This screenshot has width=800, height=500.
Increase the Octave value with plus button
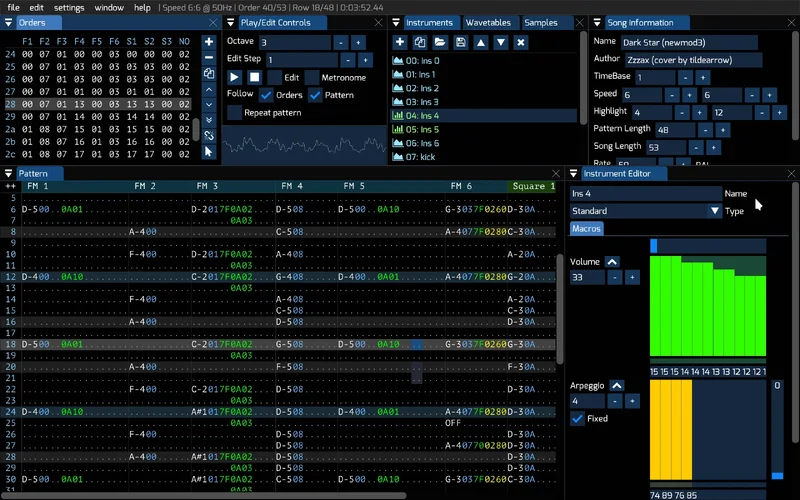coord(359,42)
